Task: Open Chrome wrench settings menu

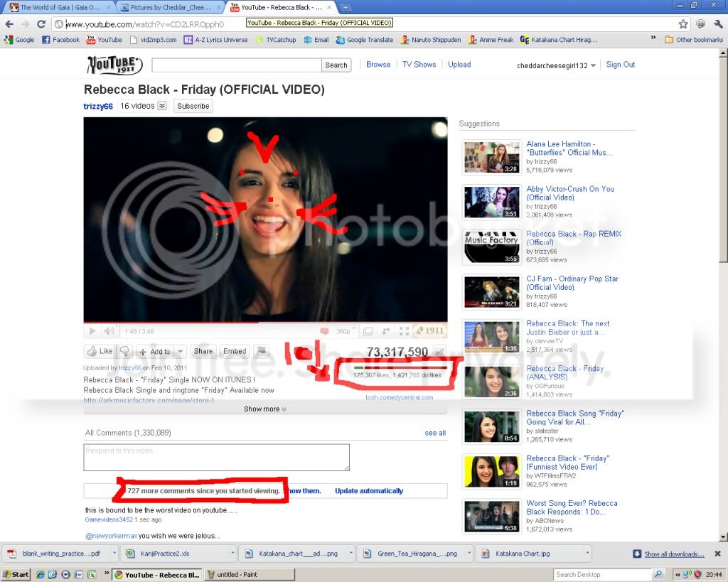Action: click(718, 23)
